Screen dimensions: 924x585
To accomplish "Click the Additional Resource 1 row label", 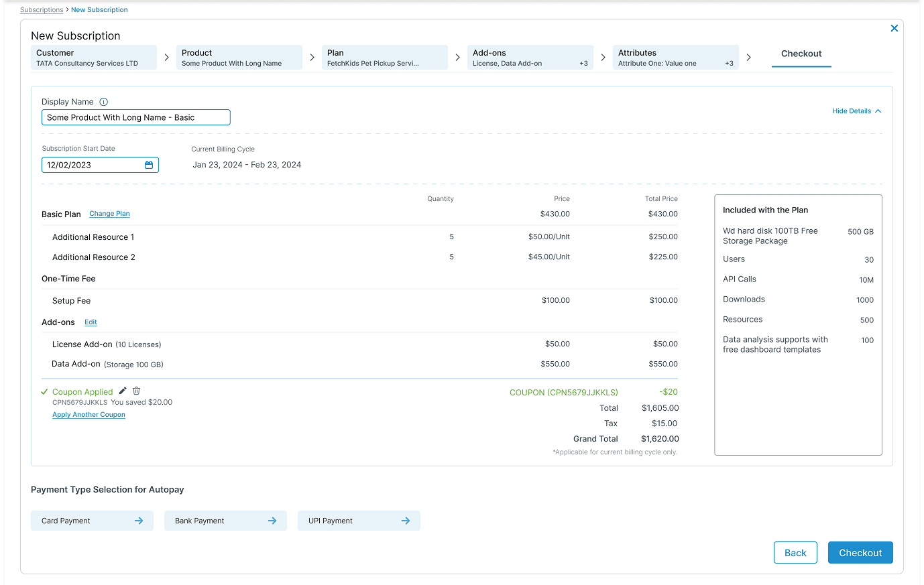I will 93,237.
